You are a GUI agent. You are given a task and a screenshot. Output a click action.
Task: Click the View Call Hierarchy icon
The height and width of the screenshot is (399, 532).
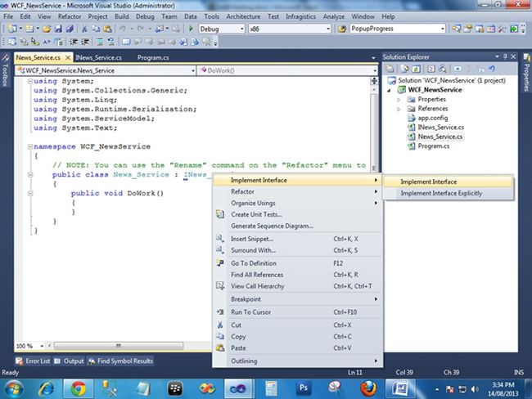(219, 286)
